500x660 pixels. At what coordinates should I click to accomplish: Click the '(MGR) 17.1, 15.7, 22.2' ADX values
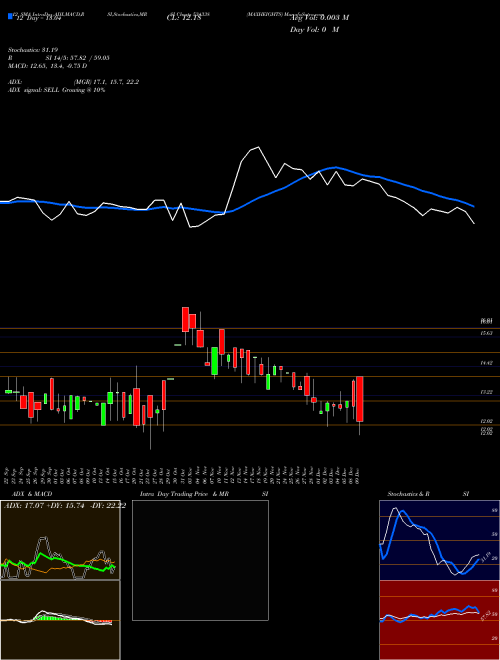coord(106,82)
